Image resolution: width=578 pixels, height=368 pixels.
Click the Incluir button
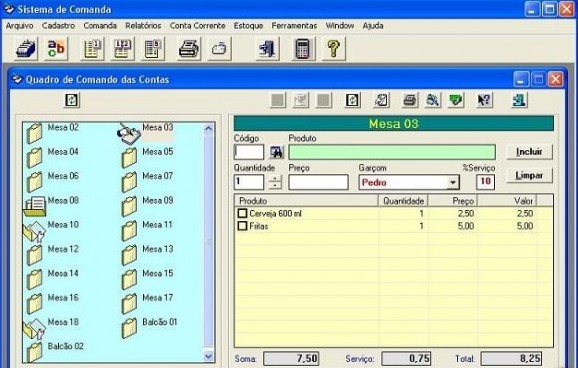(529, 152)
